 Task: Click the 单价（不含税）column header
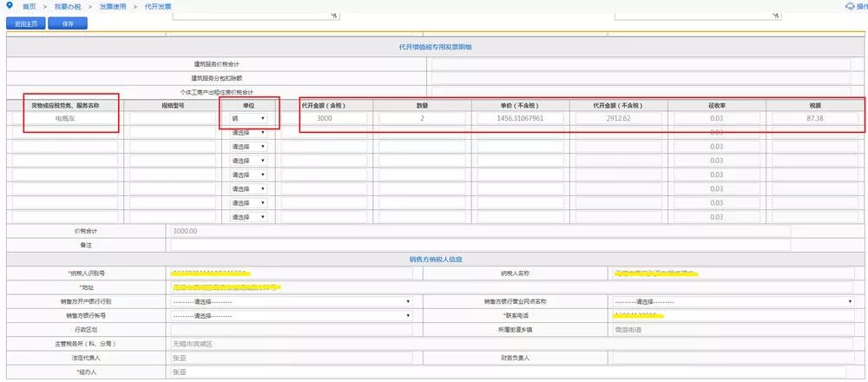pos(520,105)
